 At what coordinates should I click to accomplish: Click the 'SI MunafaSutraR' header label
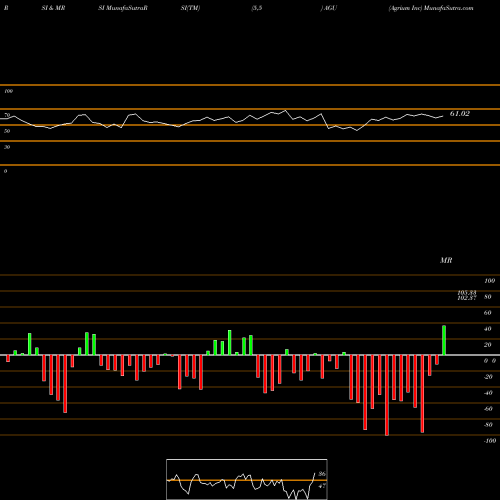[x=123, y=8]
